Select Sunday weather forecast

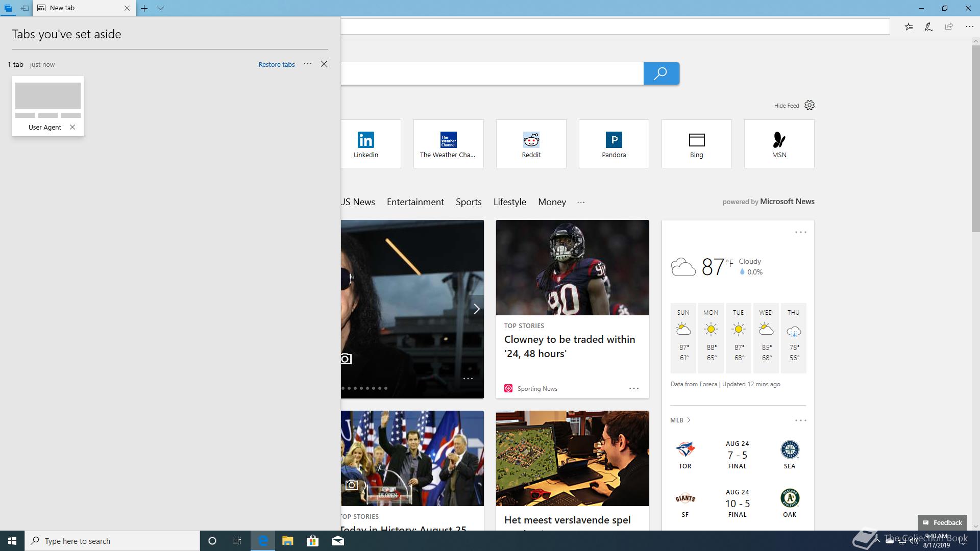683,338
